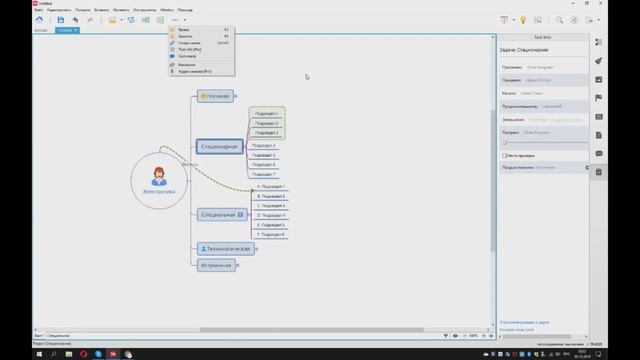640x360 pixels.
Task: Click the Home icon in the toolbar
Action: tap(39, 20)
